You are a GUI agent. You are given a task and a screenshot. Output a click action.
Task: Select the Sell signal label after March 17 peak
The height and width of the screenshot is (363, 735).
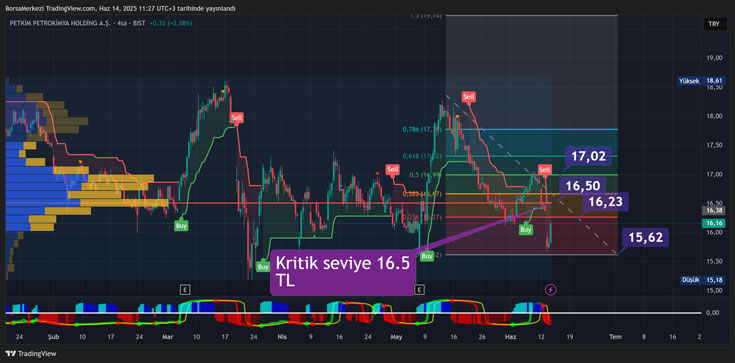coord(237,118)
